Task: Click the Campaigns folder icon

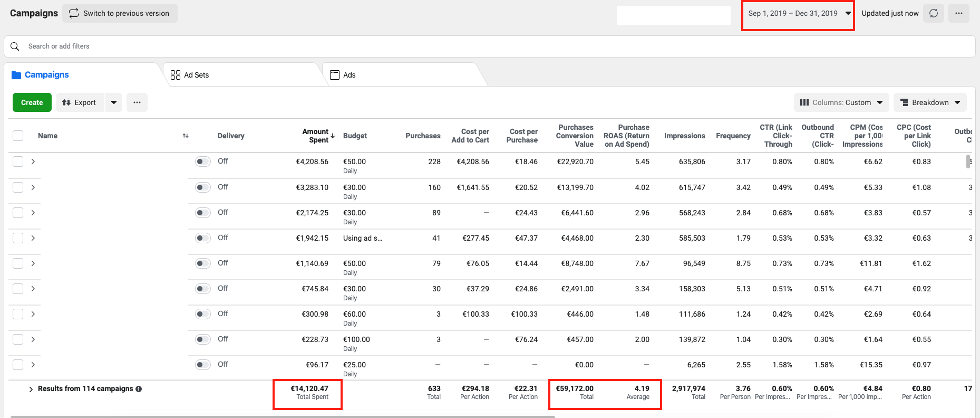Action: [x=16, y=75]
